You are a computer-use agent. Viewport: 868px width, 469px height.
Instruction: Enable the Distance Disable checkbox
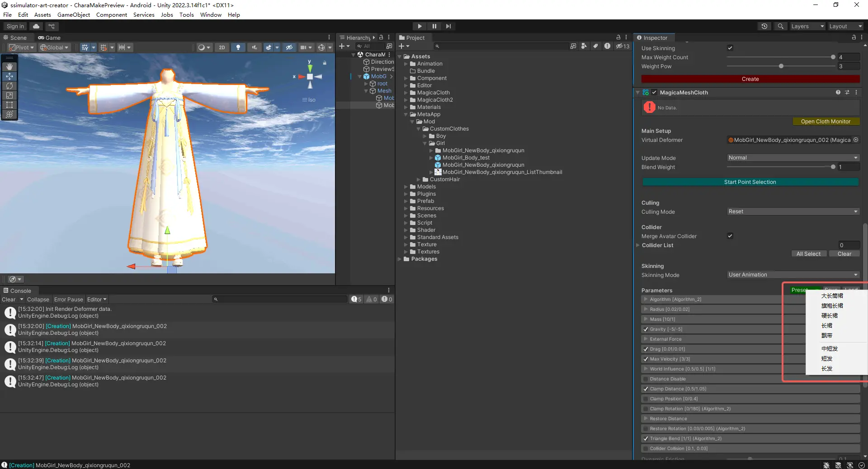(646, 379)
